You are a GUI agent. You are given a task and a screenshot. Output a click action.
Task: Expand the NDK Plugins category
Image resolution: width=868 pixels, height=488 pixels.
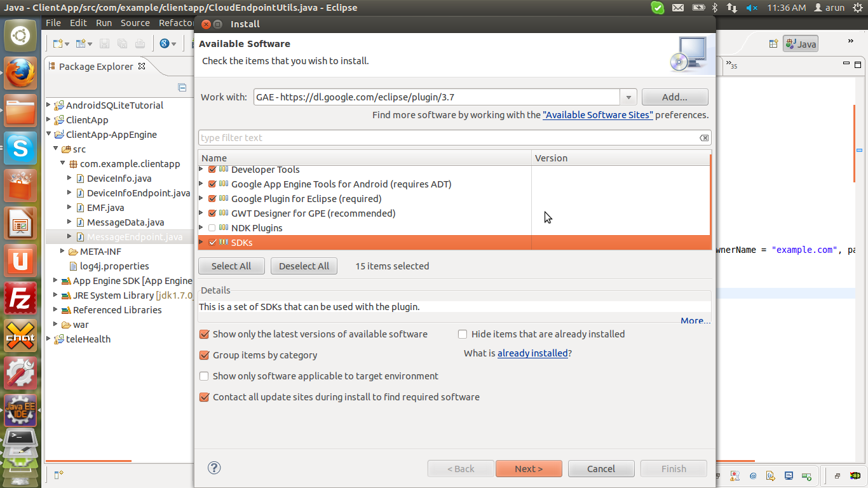coord(202,227)
